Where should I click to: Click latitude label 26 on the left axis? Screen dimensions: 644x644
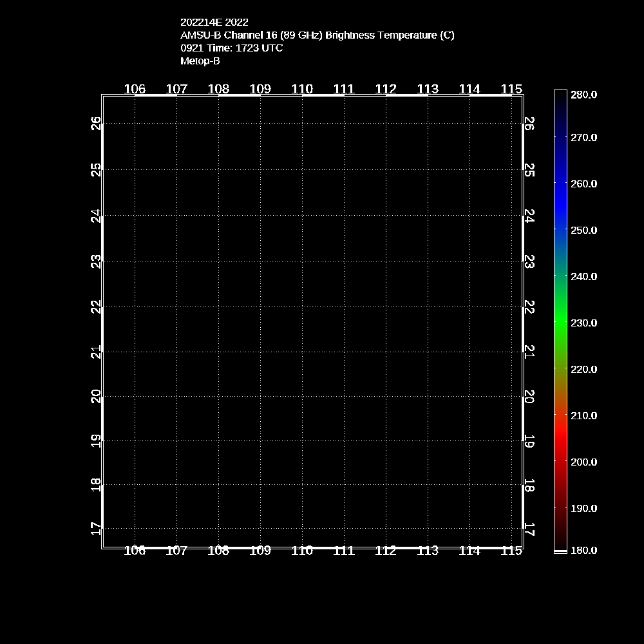[96, 123]
